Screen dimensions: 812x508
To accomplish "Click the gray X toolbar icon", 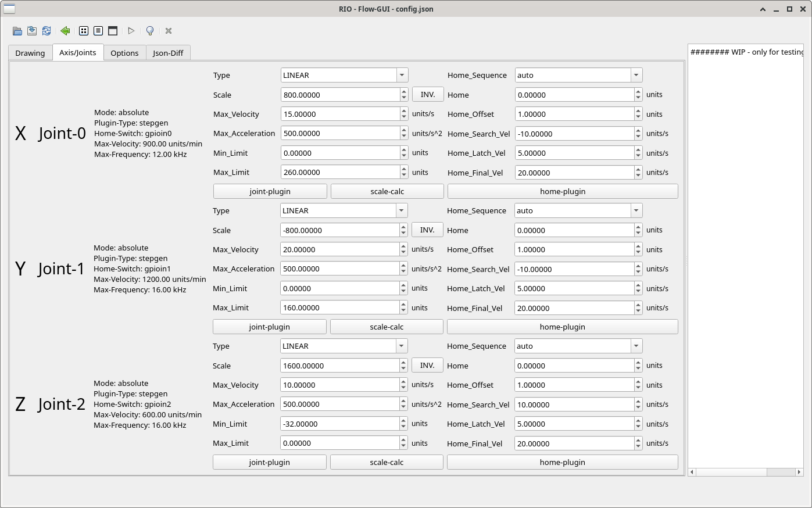I will 169,31.
